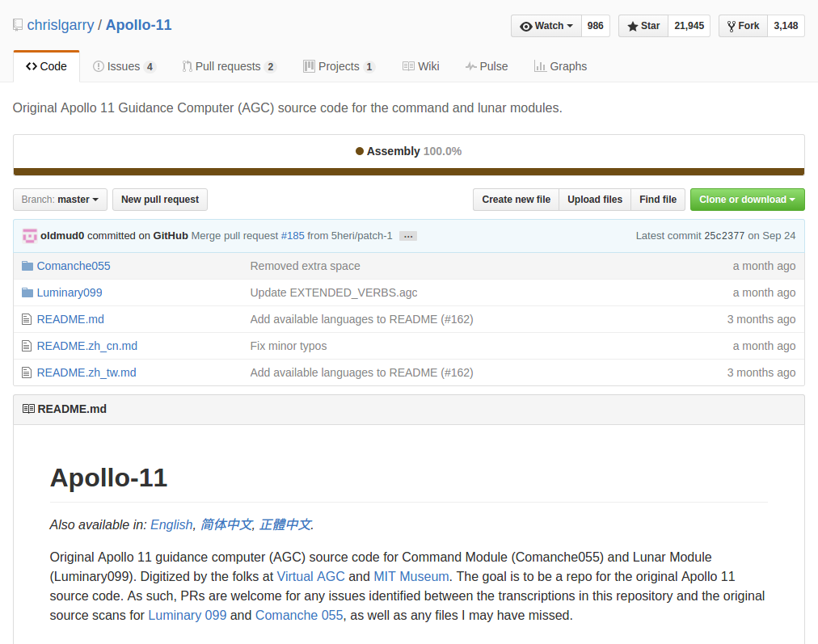The image size is (818, 644).
Task: Open the Apollo-11 repository title link
Action: (x=139, y=25)
